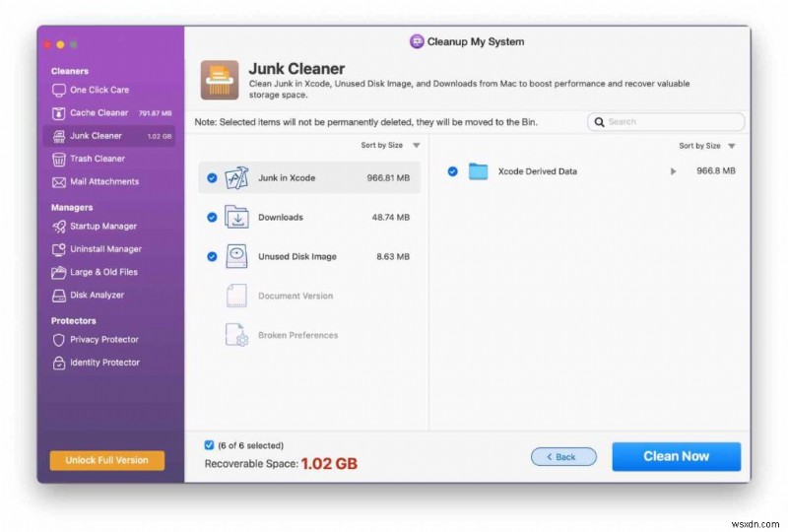Open One Click Care section
The height and width of the screenshot is (532, 788).
coord(99,90)
